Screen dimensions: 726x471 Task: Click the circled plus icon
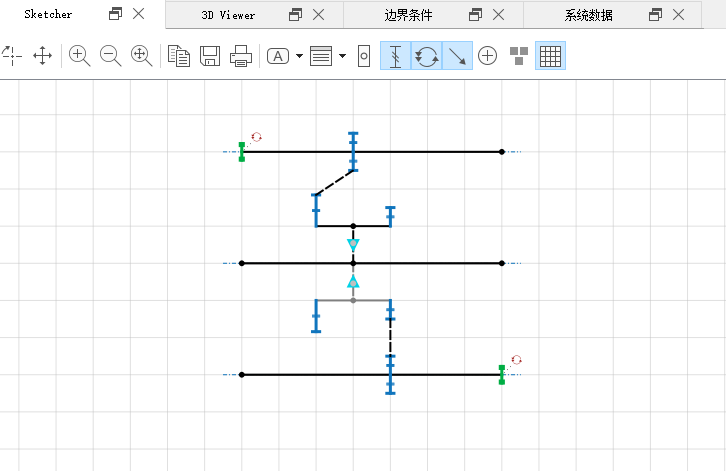pyautogui.click(x=487, y=56)
